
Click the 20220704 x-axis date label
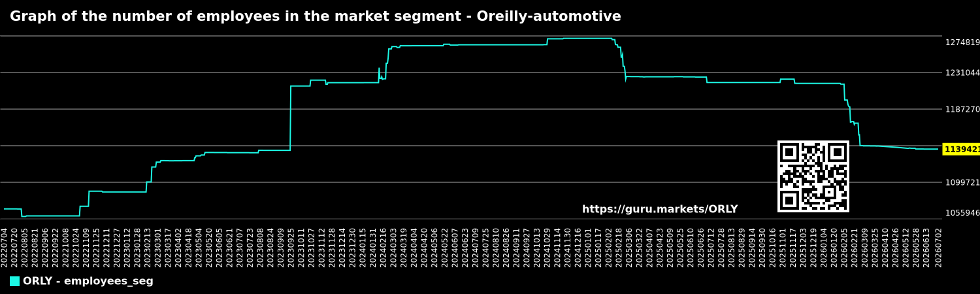(x=5, y=247)
